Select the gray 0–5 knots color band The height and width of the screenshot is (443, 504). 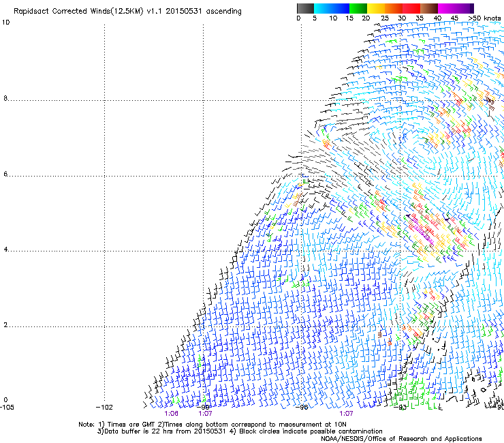click(305, 8)
